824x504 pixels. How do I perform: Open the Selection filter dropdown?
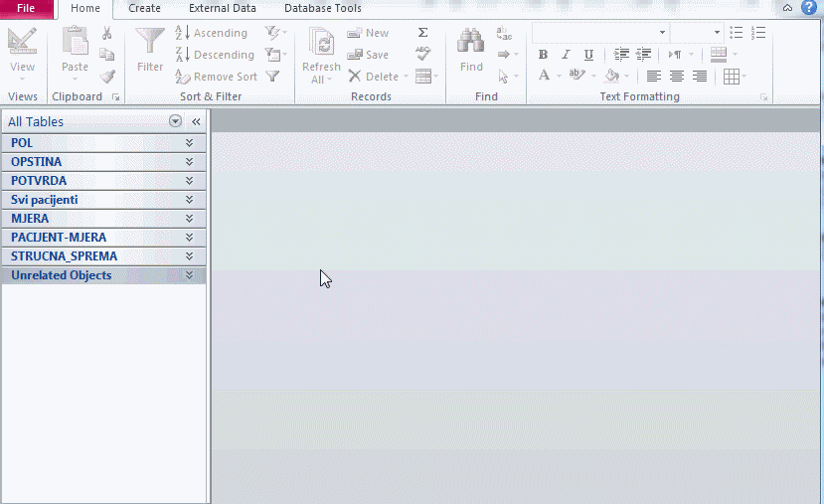coord(276,33)
